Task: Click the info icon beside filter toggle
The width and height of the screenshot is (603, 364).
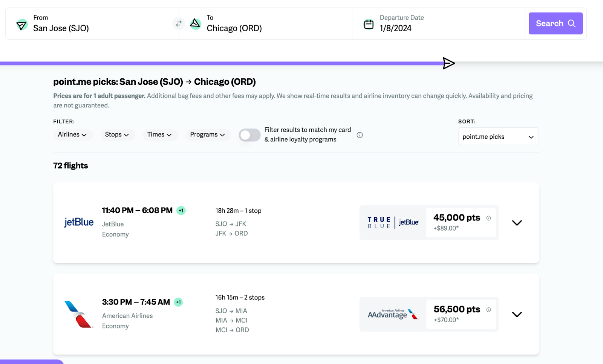Action: pos(360,135)
